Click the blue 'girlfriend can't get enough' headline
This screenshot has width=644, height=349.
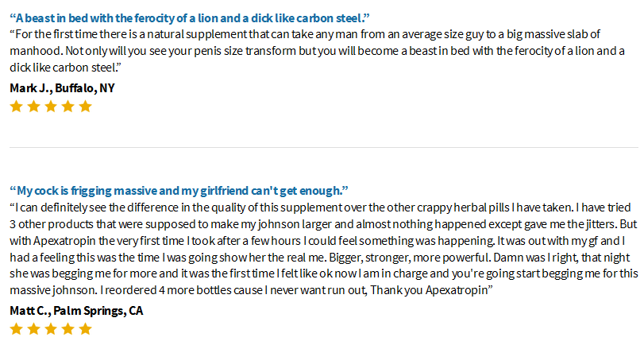click(x=179, y=191)
